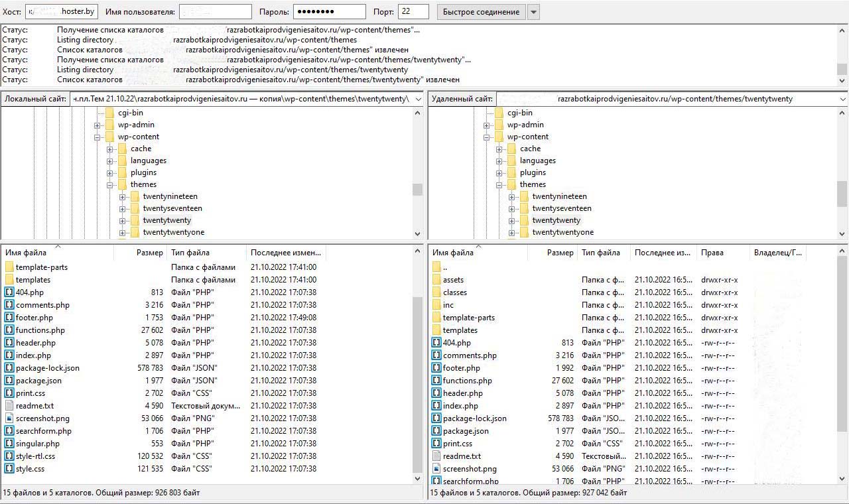Open the local site path dropdown
This screenshot has height=504, width=849.
tap(418, 99)
